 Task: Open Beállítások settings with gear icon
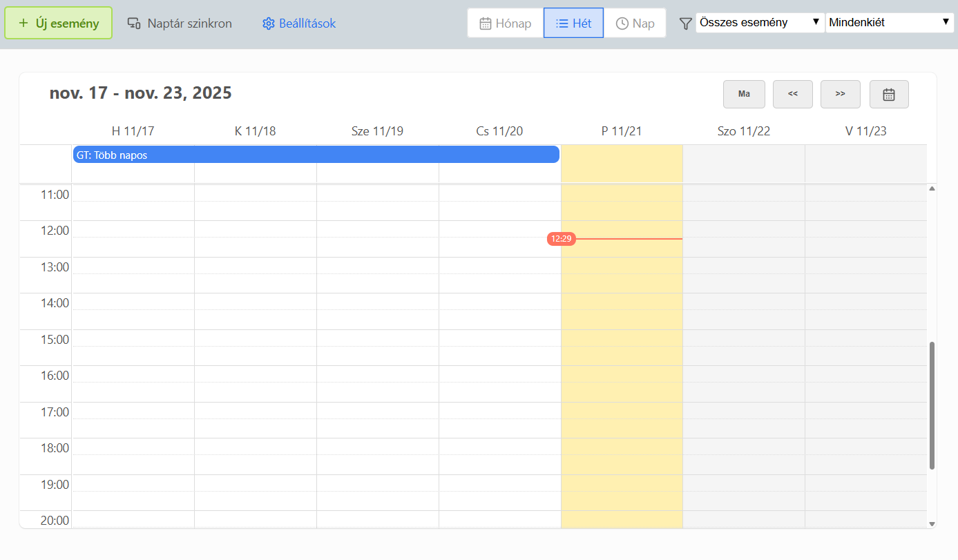299,23
